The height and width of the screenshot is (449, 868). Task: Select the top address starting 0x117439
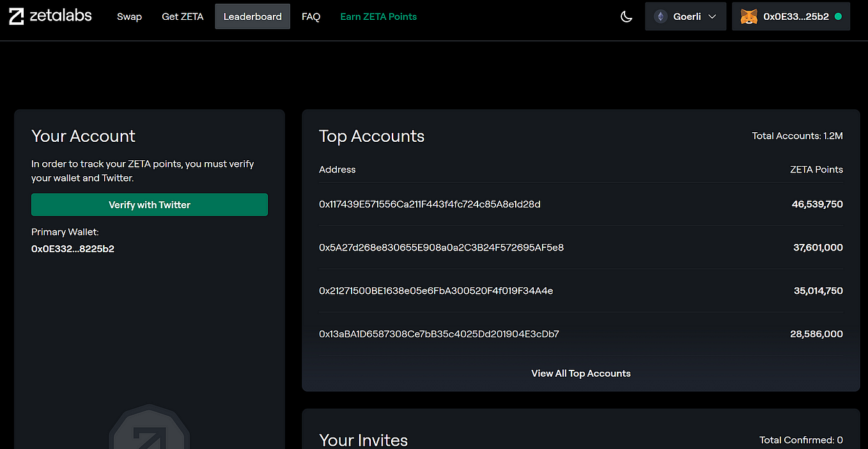429,204
